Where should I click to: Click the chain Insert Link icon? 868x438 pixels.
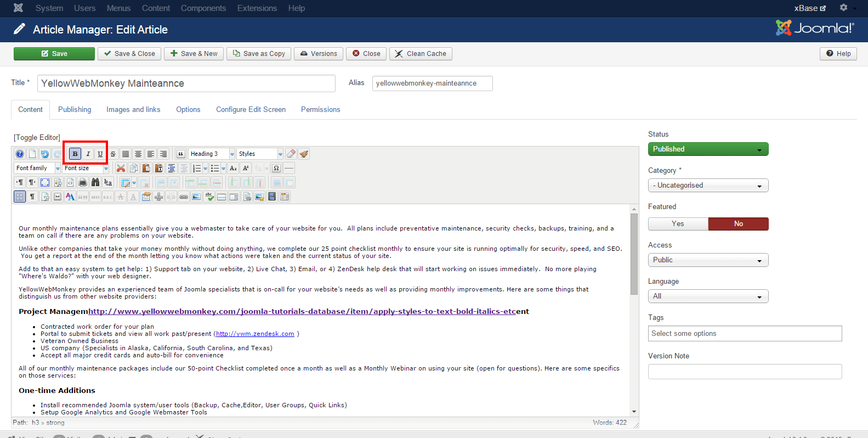[183, 196]
